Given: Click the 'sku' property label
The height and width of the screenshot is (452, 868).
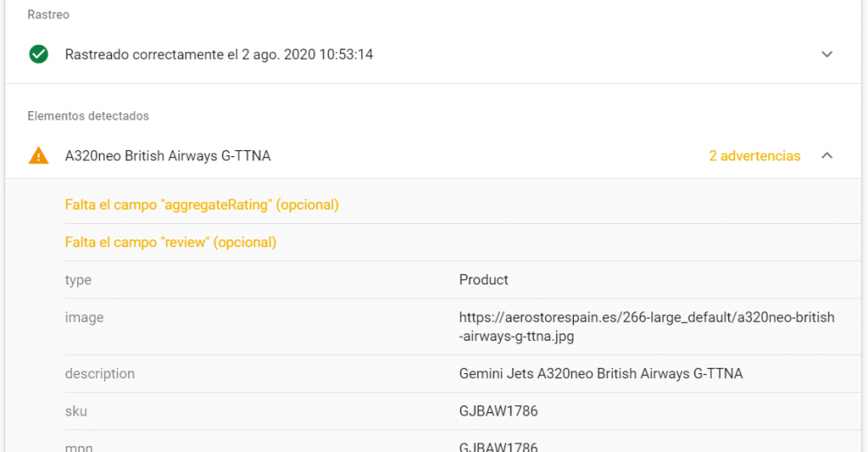Looking at the screenshot, I should pos(76,411).
